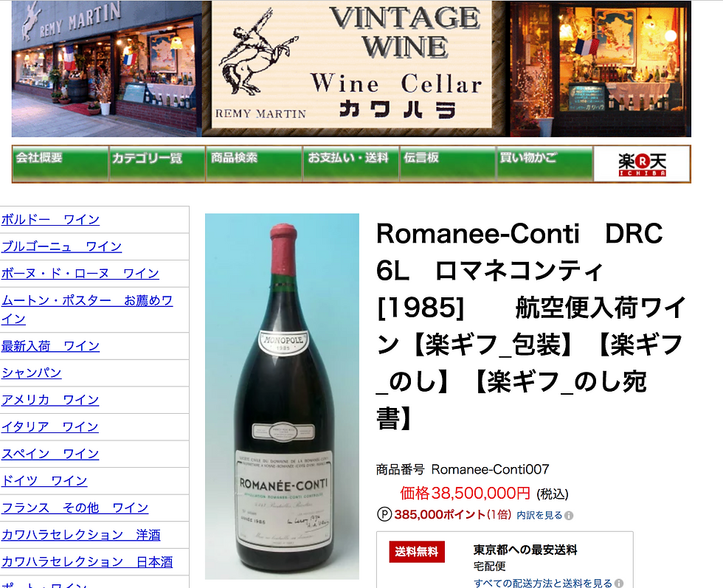Click the 送料無料 red badge
The height and width of the screenshot is (588, 723).
point(417,552)
